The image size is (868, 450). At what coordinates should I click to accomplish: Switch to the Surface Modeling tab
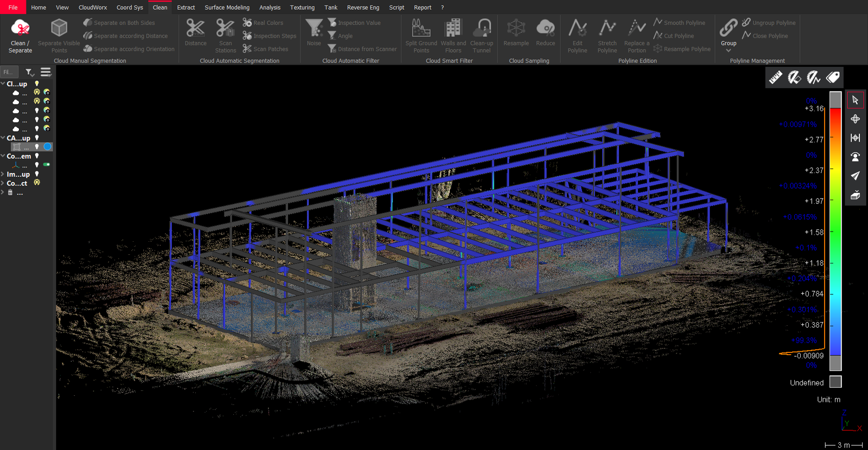227,8
